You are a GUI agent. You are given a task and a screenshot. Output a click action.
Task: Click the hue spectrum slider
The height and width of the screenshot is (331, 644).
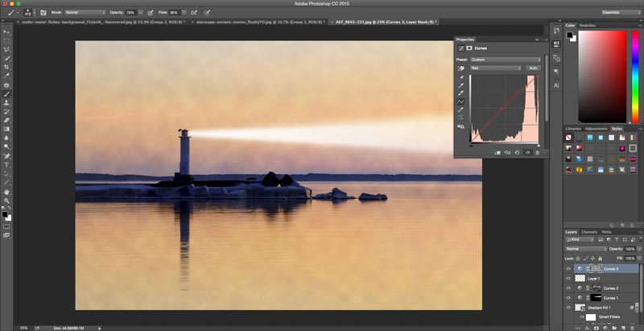coord(635,77)
